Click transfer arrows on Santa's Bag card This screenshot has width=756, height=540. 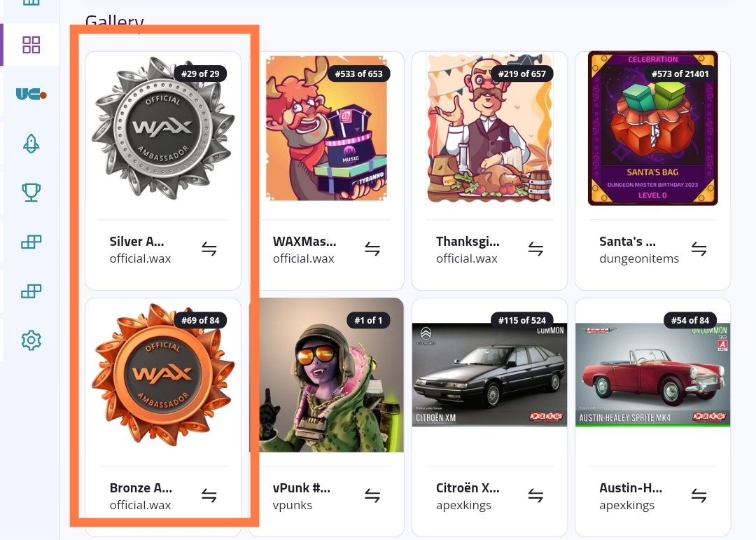click(x=699, y=249)
